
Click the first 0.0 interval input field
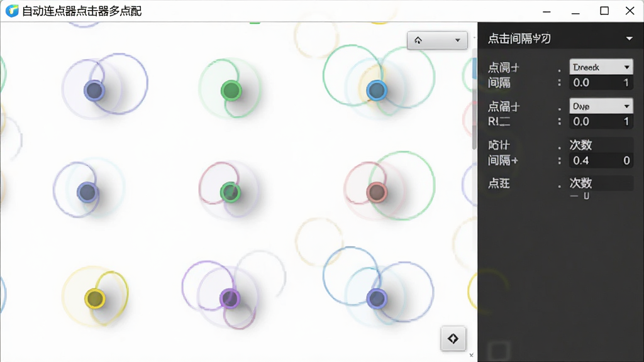point(601,82)
